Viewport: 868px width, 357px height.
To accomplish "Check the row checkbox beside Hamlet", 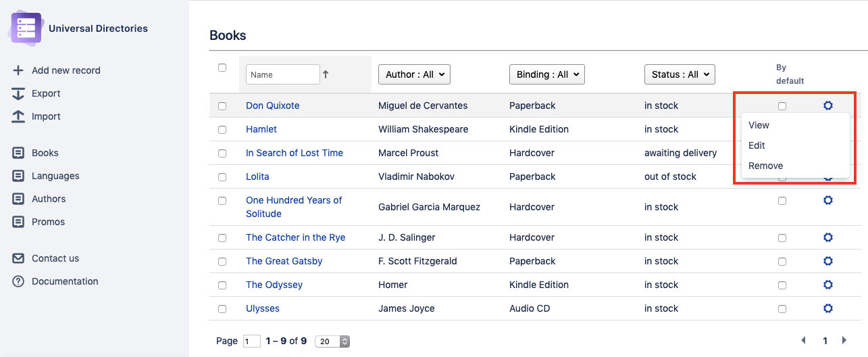I will pyautogui.click(x=222, y=129).
